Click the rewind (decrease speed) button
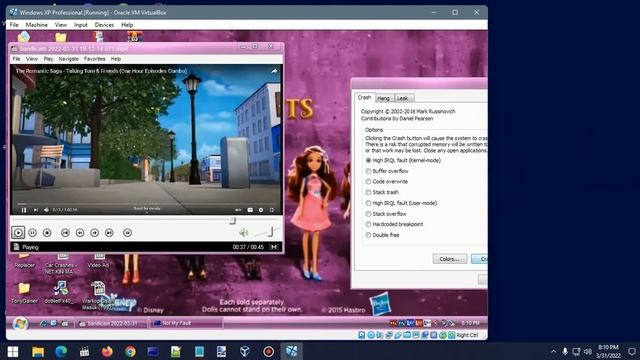This screenshot has height=360, width=640. click(x=80, y=233)
